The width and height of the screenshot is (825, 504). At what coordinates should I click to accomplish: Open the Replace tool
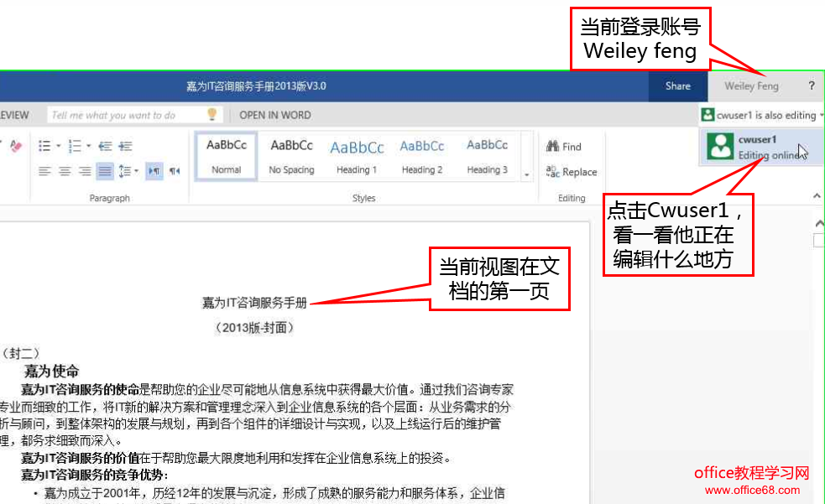coord(572,172)
